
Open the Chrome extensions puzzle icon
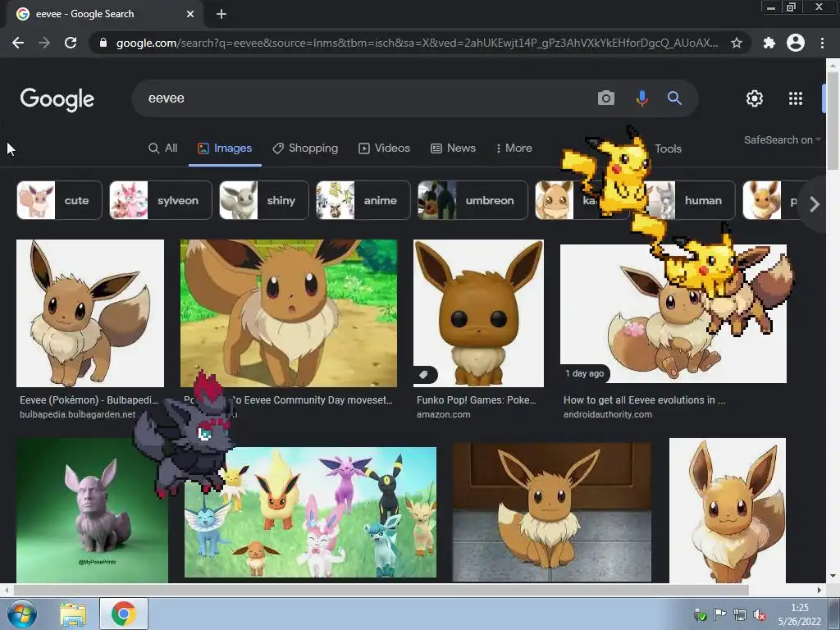[769, 43]
